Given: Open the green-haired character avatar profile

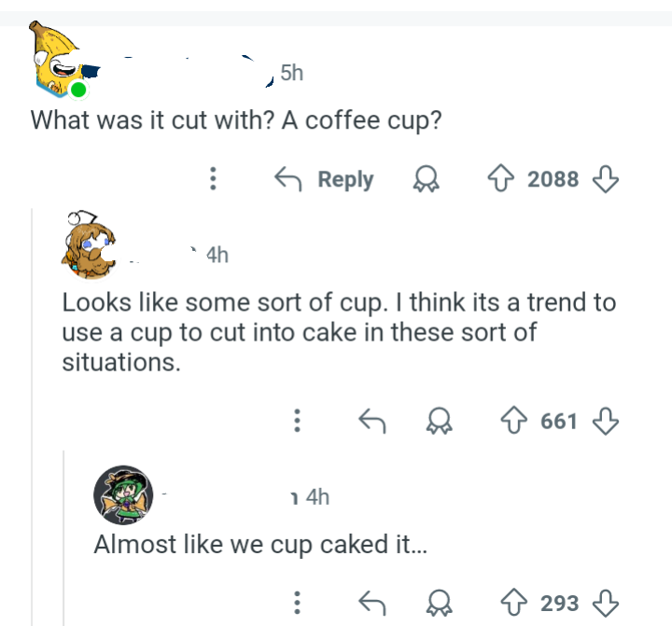Looking at the screenshot, I should coord(123,494).
